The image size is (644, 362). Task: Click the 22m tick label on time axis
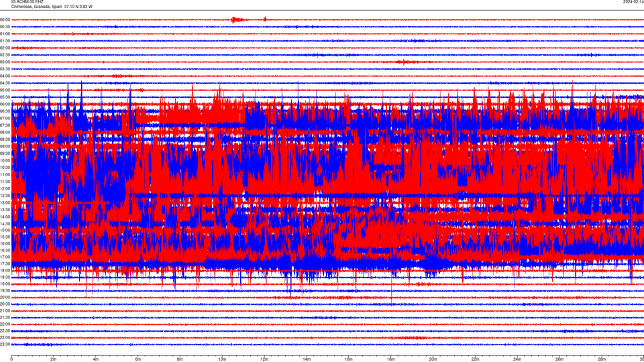click(475, 359)
